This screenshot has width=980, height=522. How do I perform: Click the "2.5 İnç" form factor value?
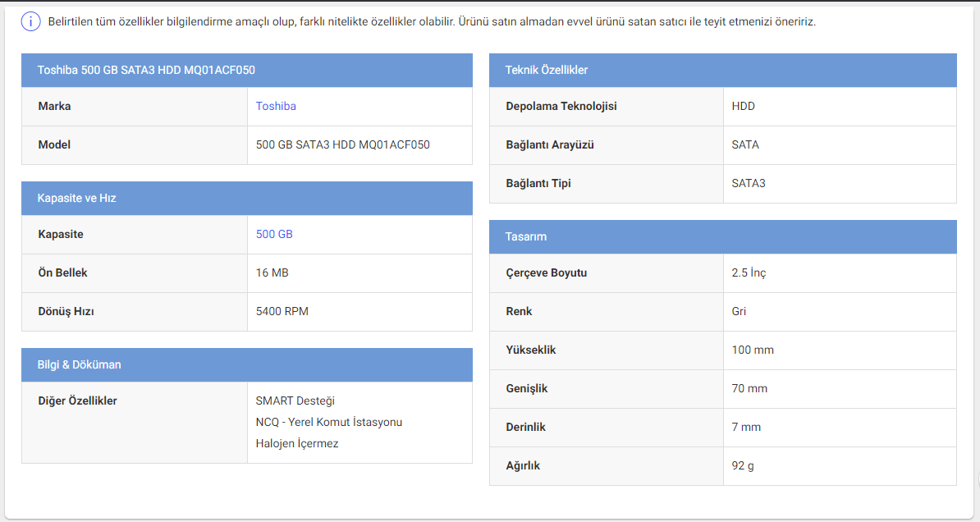click(x=749, y=273)
